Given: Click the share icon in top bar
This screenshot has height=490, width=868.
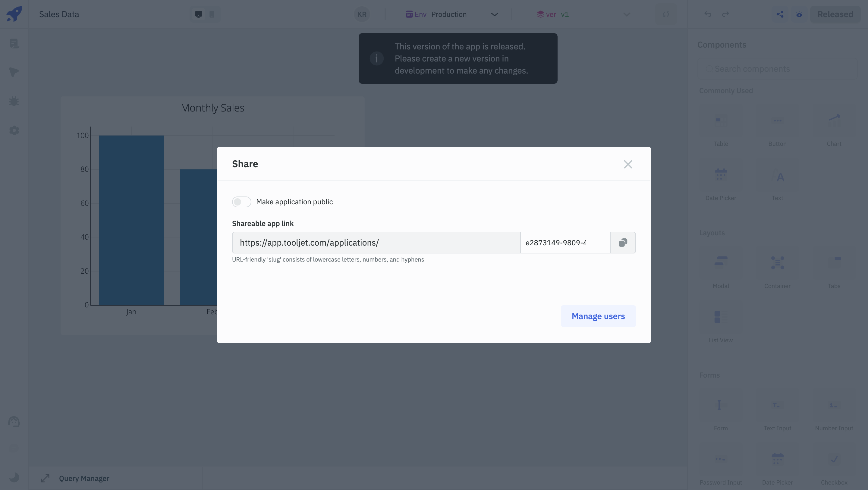Looking at the screenshot, I should [x=780, y=13].
